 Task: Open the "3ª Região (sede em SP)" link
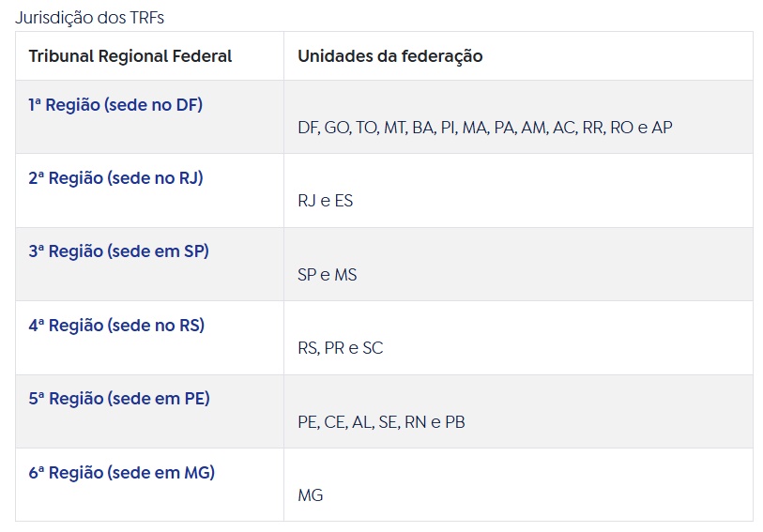point(118,251)
